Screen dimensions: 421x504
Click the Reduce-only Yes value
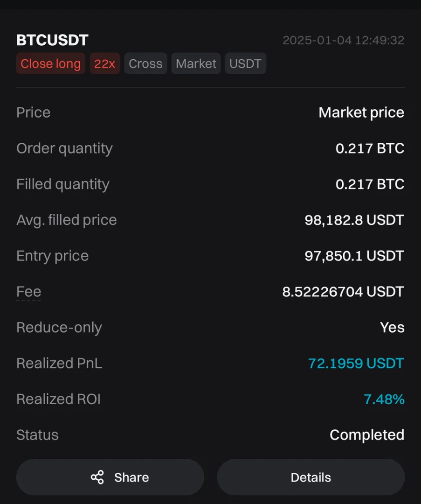(392, 327)
